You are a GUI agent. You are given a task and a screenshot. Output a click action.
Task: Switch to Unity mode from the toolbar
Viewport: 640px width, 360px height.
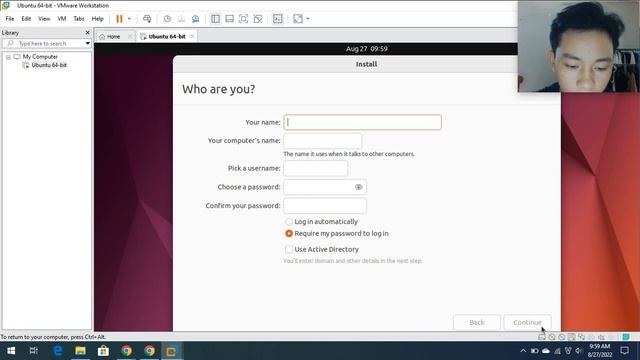258,19
